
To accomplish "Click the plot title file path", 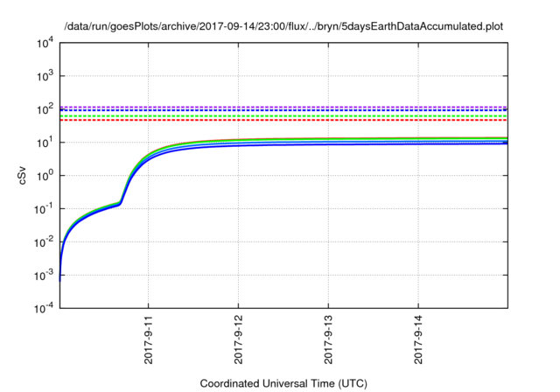I will coord(283,26).
